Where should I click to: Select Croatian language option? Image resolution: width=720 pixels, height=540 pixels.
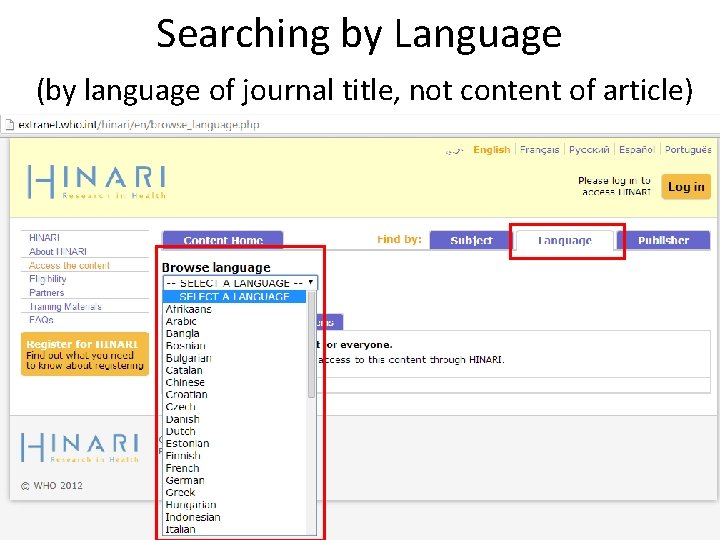(x=186, y=394)
